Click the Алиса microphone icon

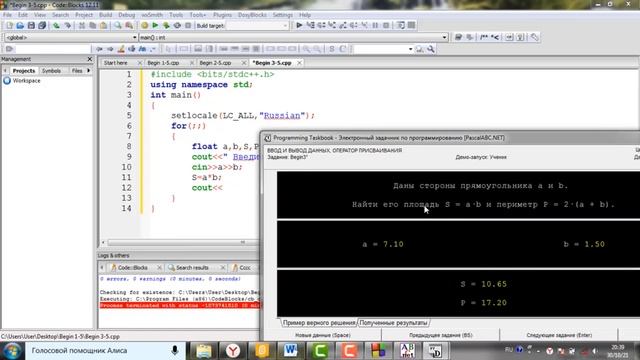click(x=175, y=351)
